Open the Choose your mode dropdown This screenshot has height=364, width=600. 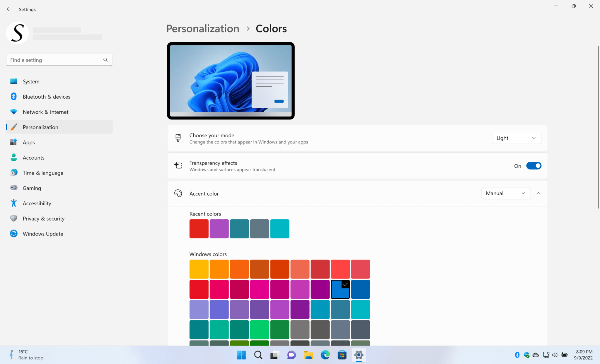[x=516, y=138]
